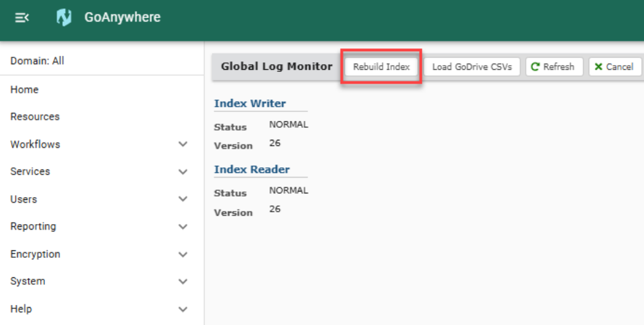
Task: Click the Index Reader heading
Action: pos(252,169)
